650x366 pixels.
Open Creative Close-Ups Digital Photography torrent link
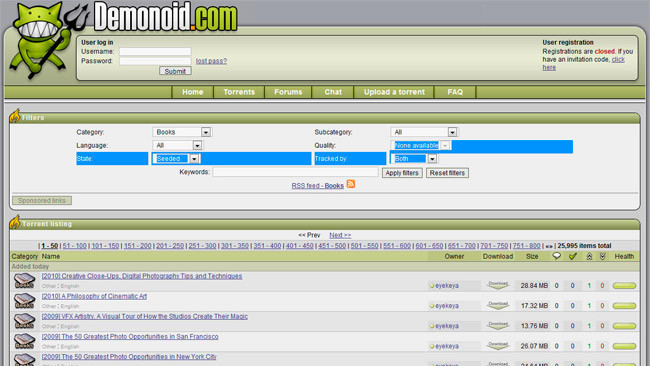142,276
